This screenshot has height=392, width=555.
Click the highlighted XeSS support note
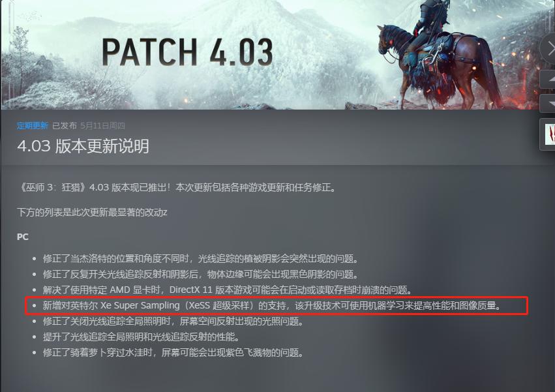coord(272,305)
